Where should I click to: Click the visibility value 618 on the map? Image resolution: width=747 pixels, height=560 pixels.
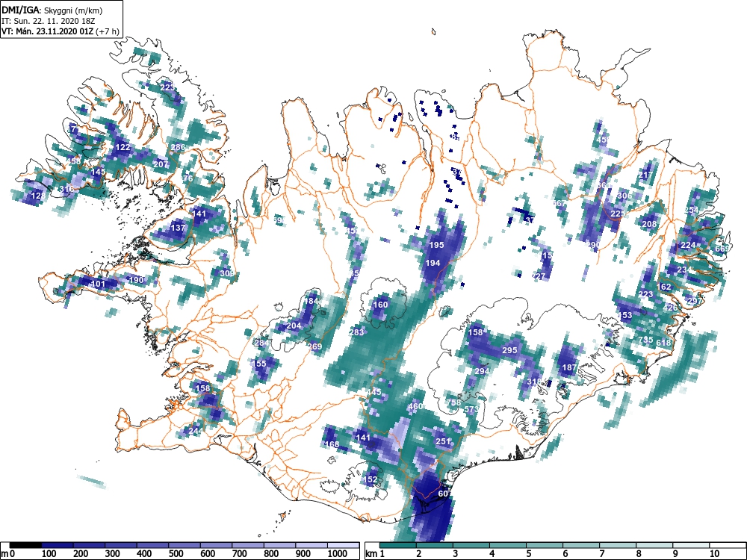click(663, 343)
